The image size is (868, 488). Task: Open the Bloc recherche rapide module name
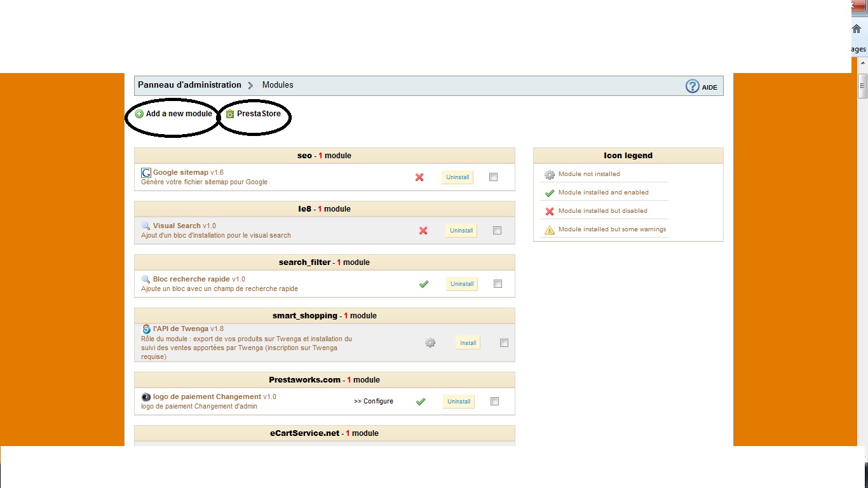click(191, 279)
